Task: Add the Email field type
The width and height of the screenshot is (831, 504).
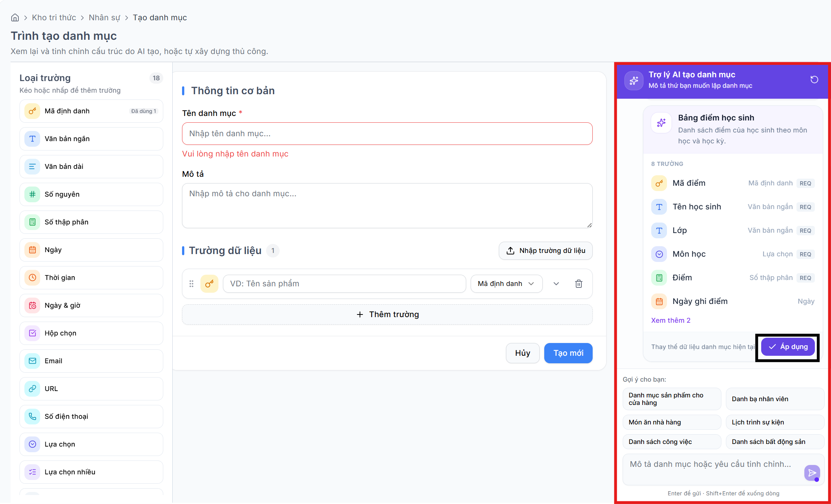Action: pos(91,361)
